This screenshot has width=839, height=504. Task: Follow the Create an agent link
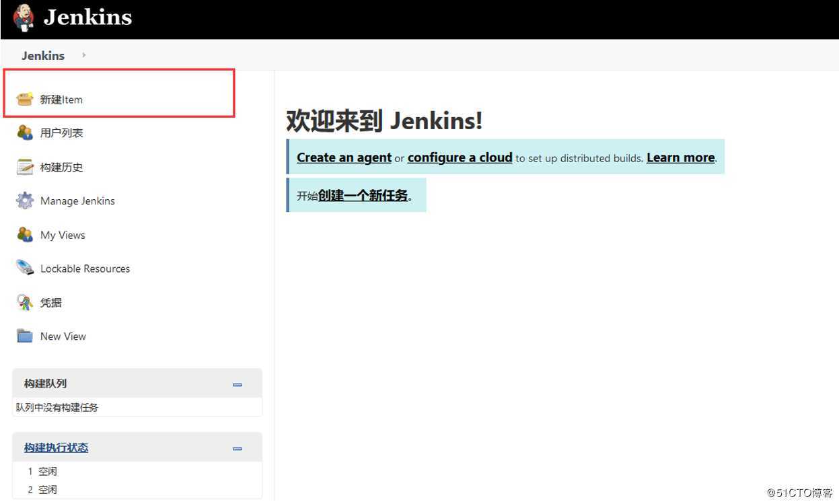[x=344, y=157]
